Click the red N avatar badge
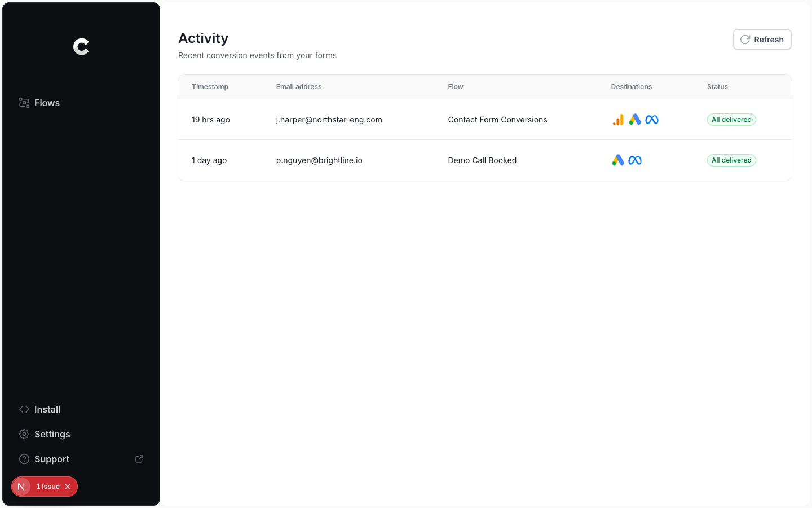This screenshot has height=508, width=812. click(x=21, y=487)
